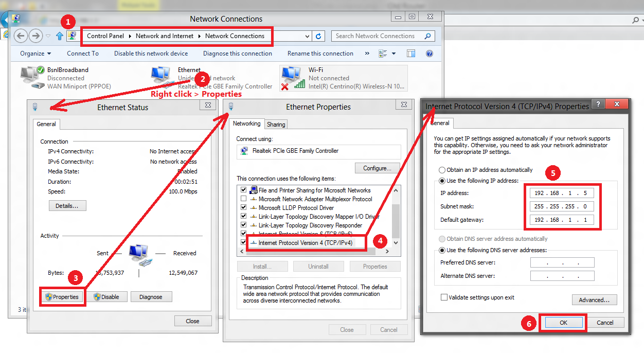
Task: Open the view options dropdown arrow
Action: click(x=394, y=54)
